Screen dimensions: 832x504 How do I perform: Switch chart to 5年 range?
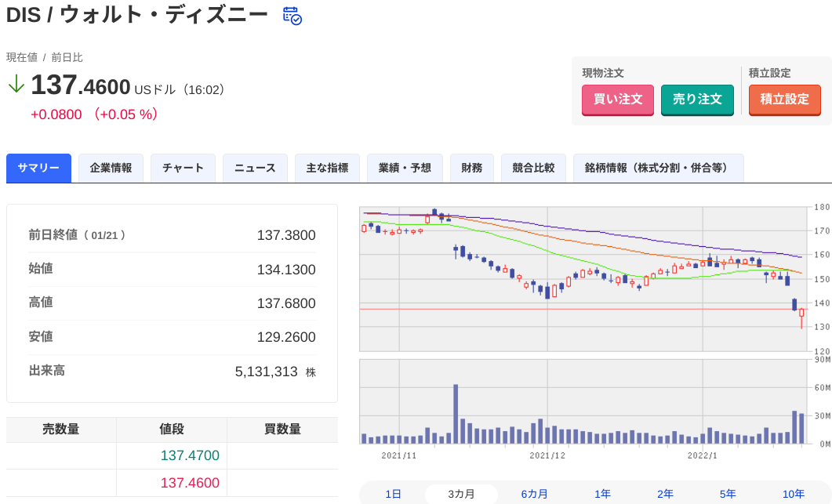(x=728, y=494)
